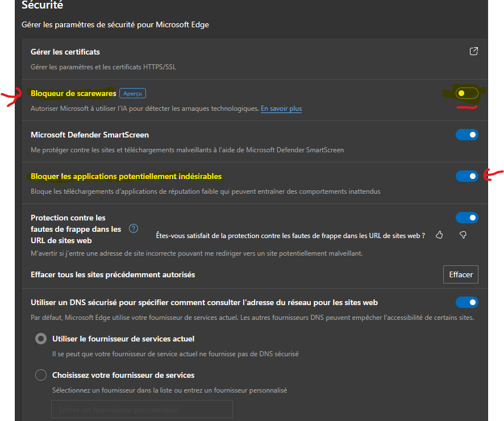
Task: Open Gérer les certificats external link icon
Action: coord(473,52)
